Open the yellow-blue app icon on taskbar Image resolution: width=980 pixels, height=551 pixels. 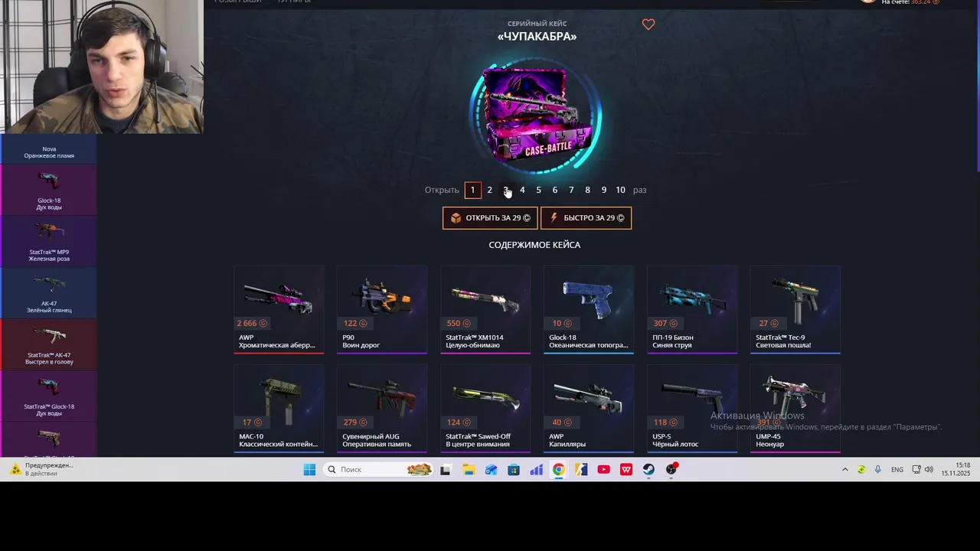click(581, 469)
